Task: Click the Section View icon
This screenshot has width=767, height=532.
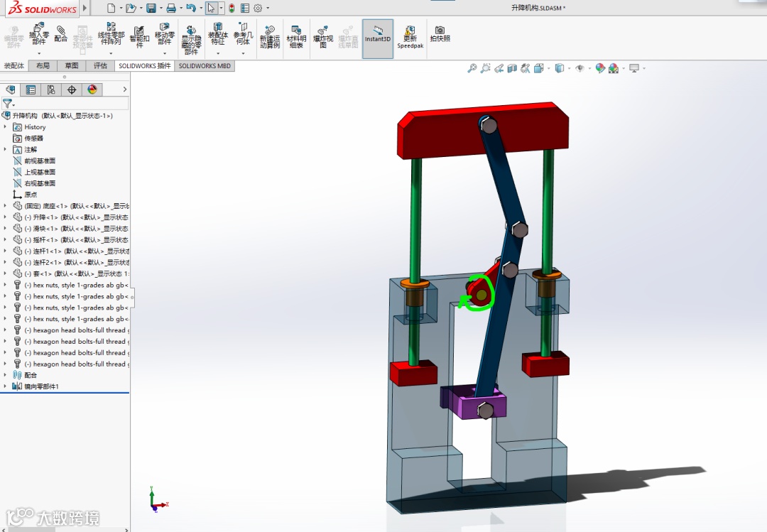Action: [x=512, y=68]
